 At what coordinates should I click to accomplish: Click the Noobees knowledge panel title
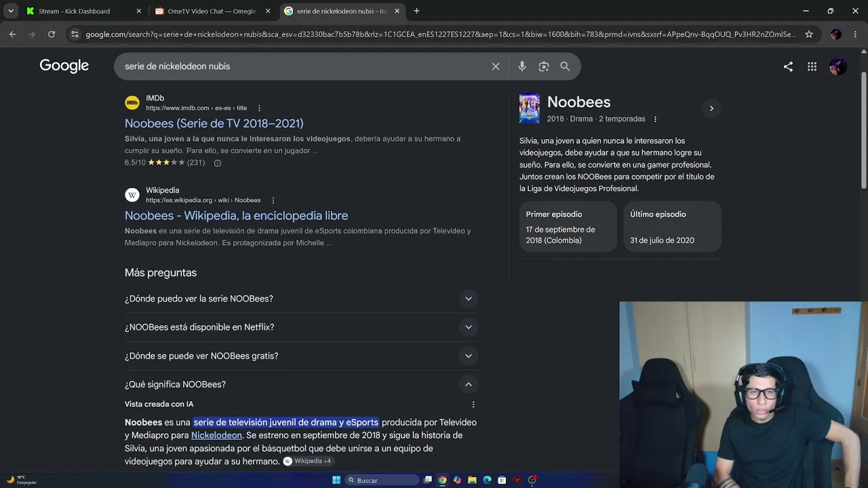pyautogui.click(x=579, y=102)
